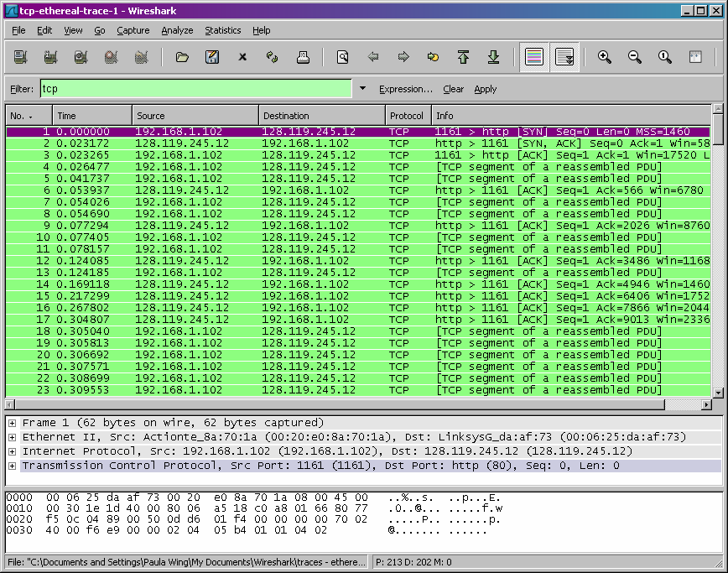Apply the display filter
This screenshot has width=728, height=573.
click(x=485, y=89)
